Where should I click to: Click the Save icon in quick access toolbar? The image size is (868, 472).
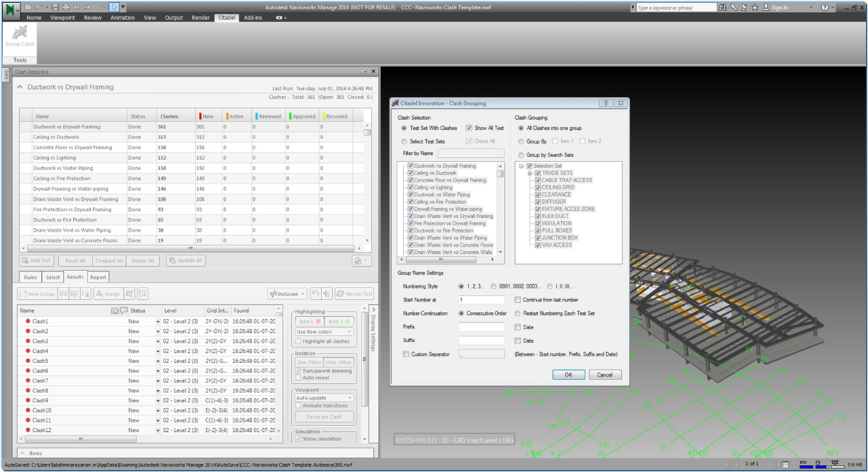[x=55, y=7]
